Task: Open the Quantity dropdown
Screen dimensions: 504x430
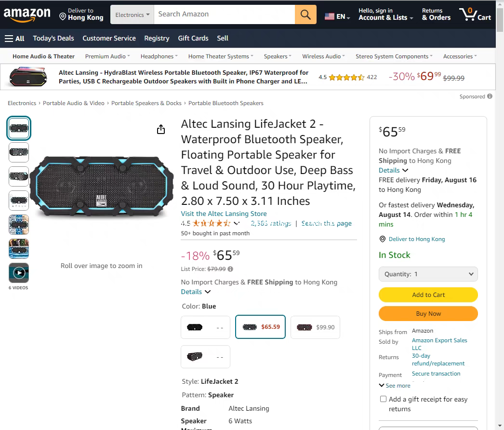Action: [x=428, y=274]
